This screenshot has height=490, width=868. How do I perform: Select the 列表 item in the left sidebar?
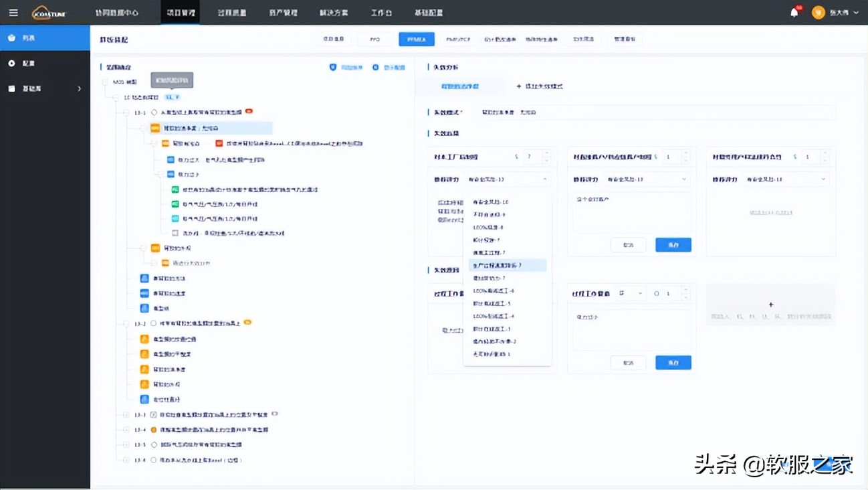pos(28,38)
